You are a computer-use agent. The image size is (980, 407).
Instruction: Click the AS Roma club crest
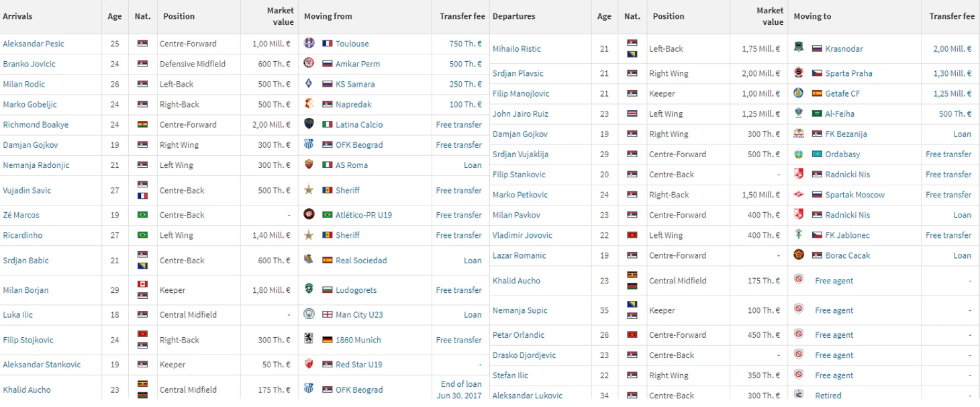pos(309,165)
